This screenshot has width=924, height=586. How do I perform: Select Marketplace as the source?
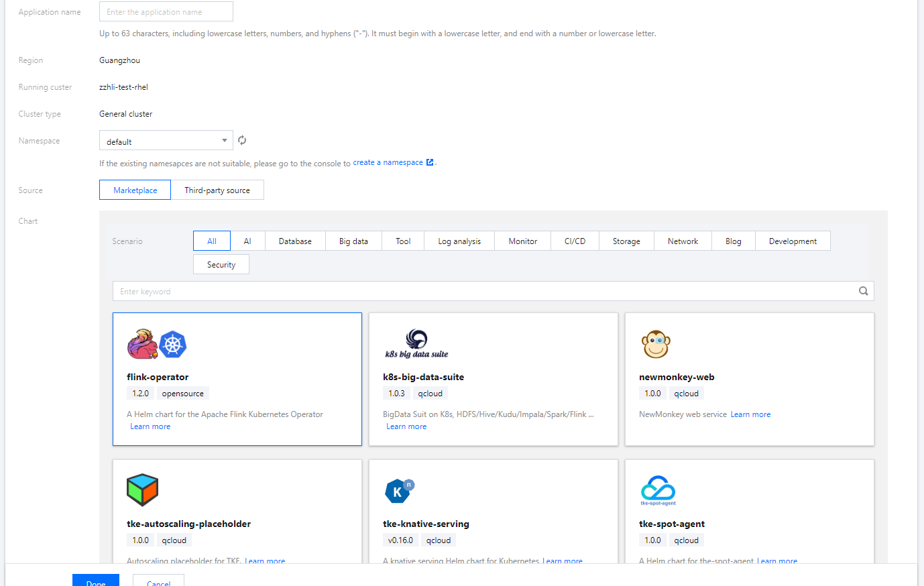coord(135,190)
